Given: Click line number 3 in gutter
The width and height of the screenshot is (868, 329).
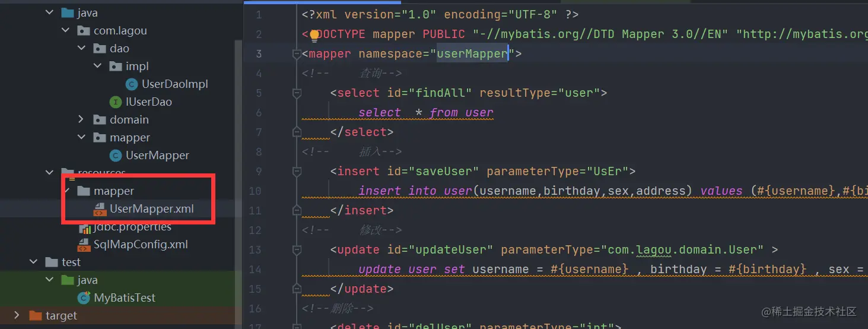Looking at the screenshot, I should tap(258, 54).
